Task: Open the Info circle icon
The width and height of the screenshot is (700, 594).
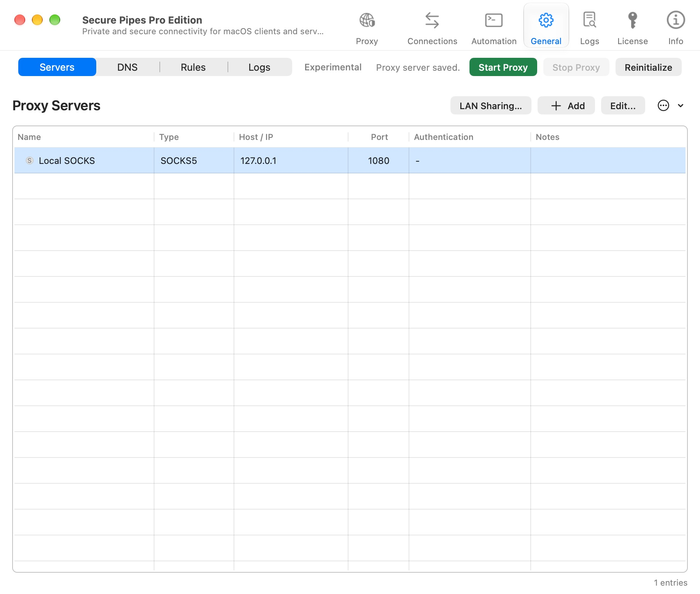Action: [x=676, y=20]
